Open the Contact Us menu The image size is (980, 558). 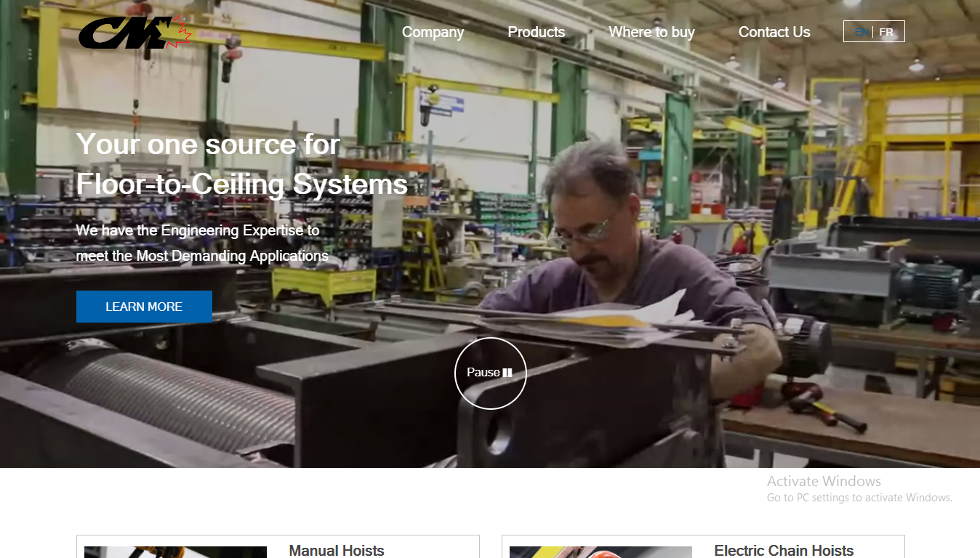coord(774,32)
